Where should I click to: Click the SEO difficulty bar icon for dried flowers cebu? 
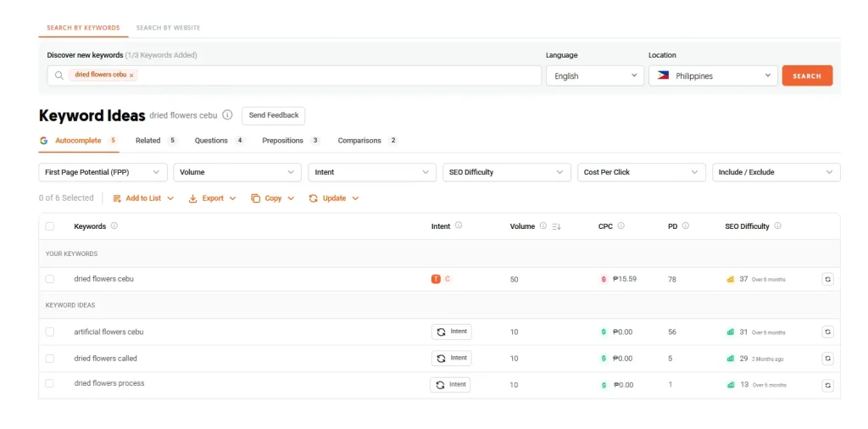[730, 280]
